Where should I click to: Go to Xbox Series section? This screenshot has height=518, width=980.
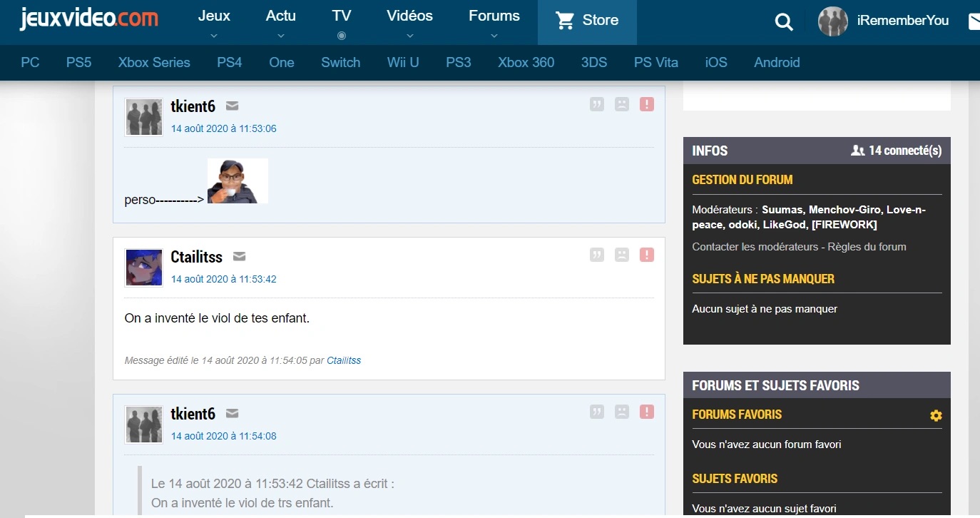tap(154, 63)
